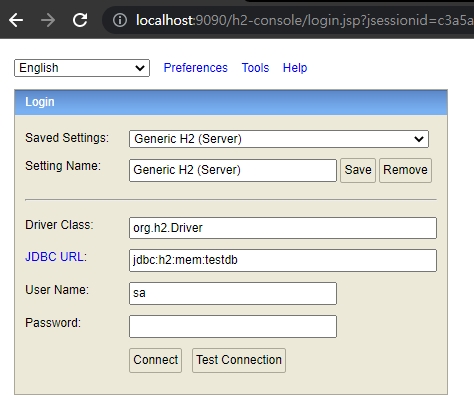
Task: Click the Test Connection button
Action: point(239,360)
